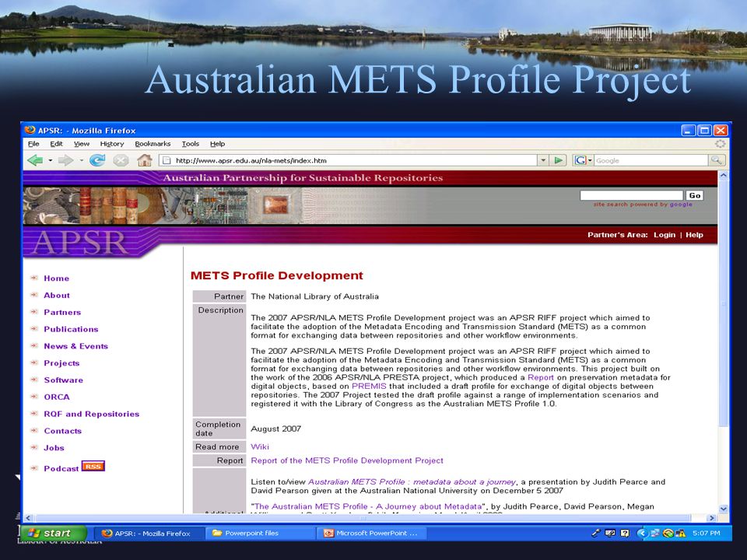Open the ORCA sidebar link
The image size is (747, 560).
(x=57, y=397)
